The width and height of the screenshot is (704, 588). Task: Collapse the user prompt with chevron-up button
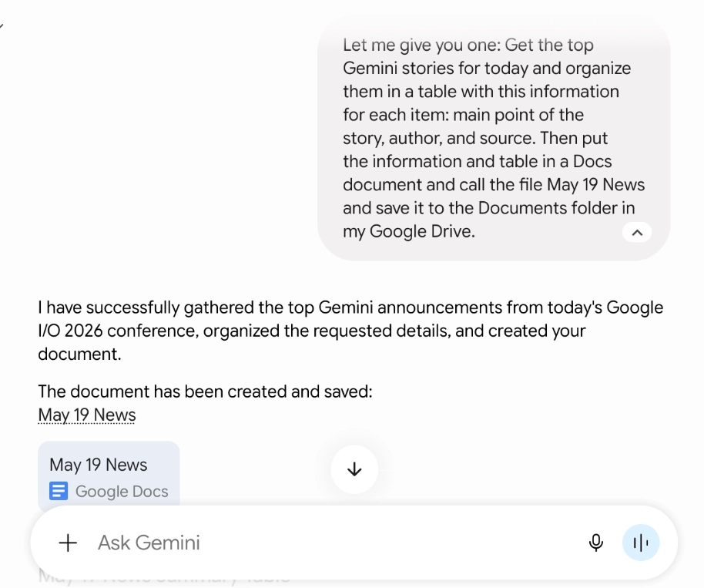[x=637, y=232]
